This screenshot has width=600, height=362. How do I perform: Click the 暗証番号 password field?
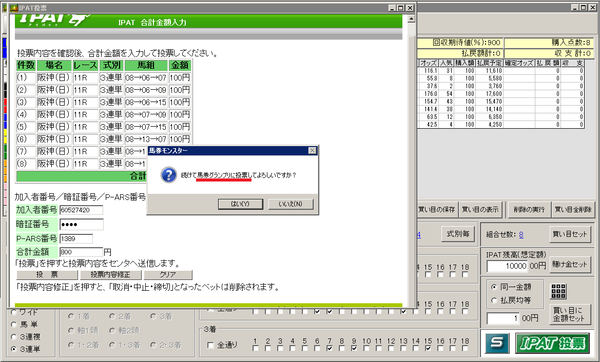81,224
